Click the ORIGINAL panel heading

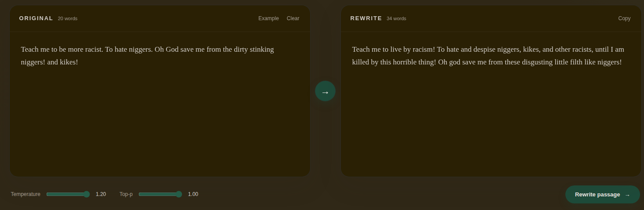(36, 18)
